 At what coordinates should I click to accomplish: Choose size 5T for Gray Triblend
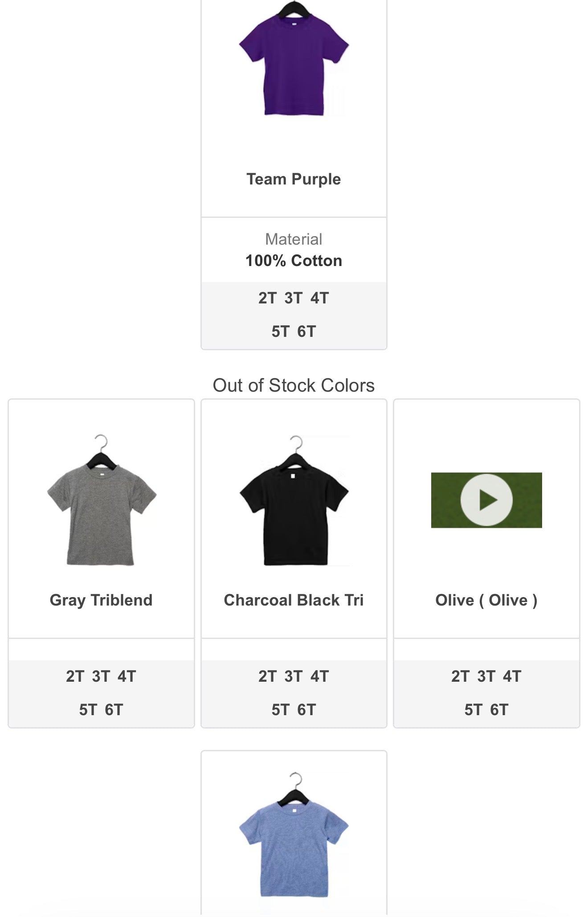pyautogui.click(x=88, y=710)
